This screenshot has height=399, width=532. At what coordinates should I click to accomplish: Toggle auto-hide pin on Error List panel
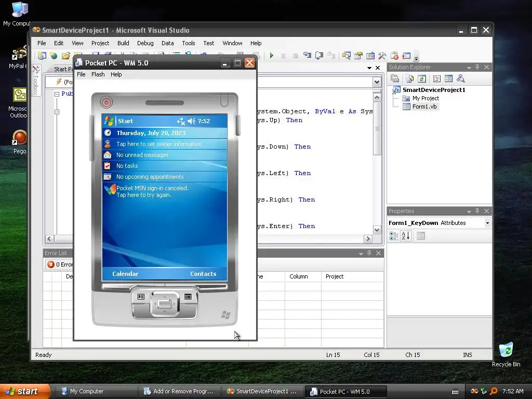(x=369, y=253)
